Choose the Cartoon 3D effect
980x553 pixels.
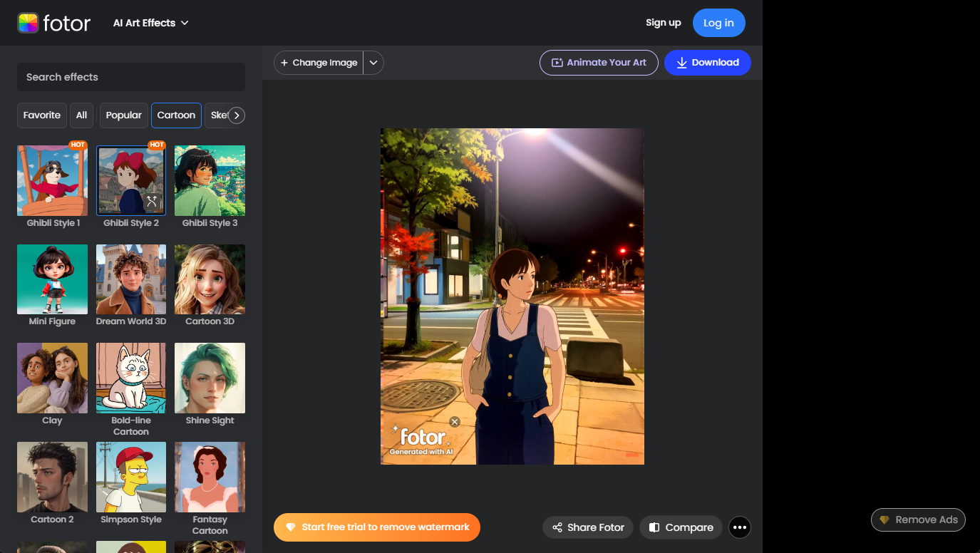210,279
